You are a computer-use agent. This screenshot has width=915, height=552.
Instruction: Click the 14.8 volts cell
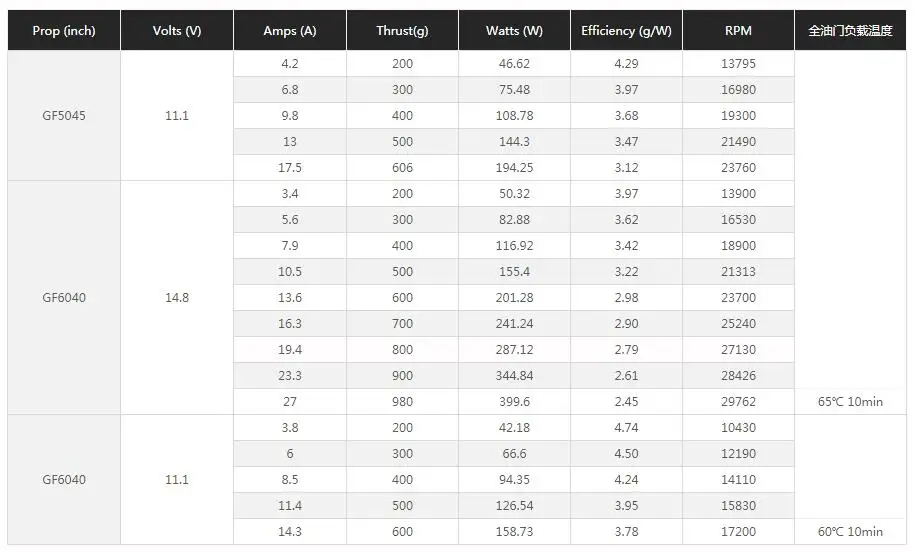click(177, 298)
